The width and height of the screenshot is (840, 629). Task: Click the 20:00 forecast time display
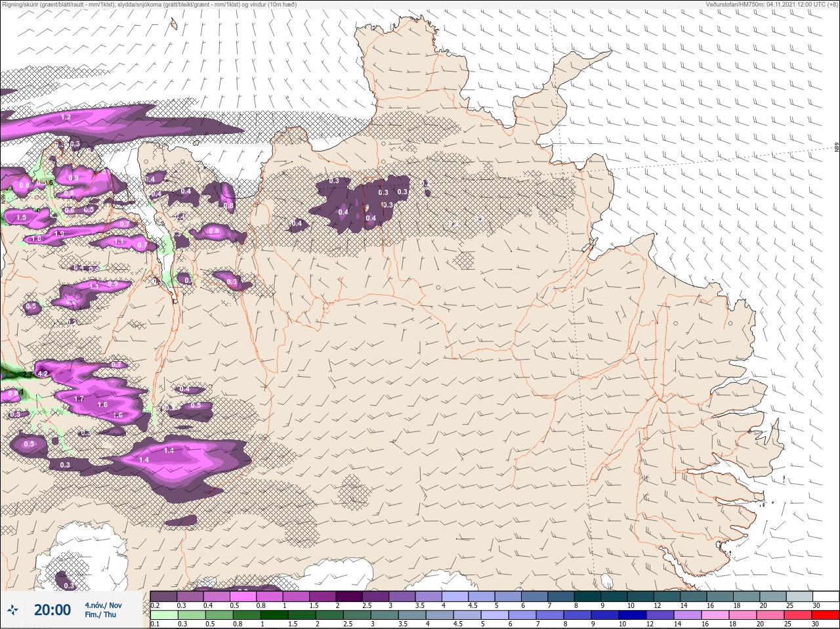pos(52,610)
